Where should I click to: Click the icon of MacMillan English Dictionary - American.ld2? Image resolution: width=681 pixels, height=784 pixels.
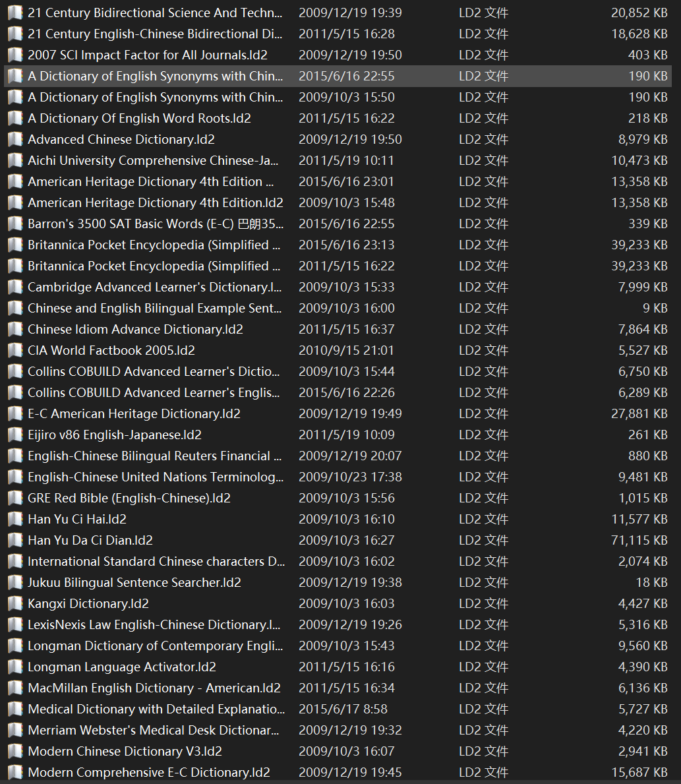16,688
